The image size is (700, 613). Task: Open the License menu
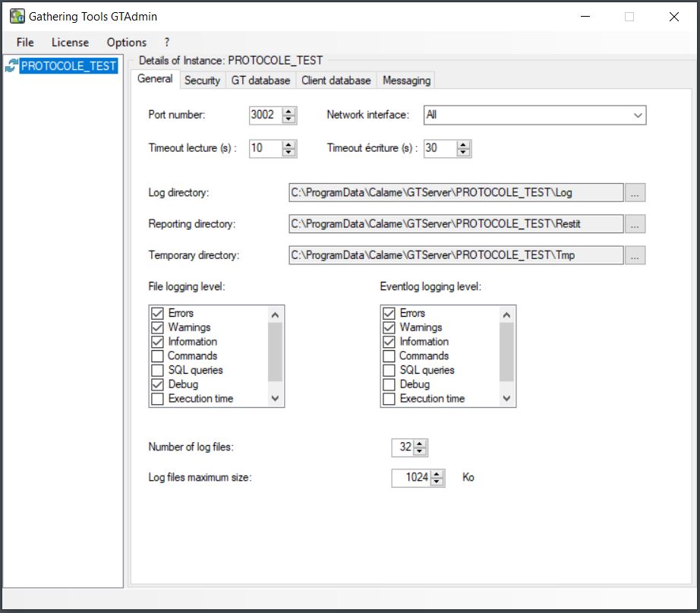70,43
